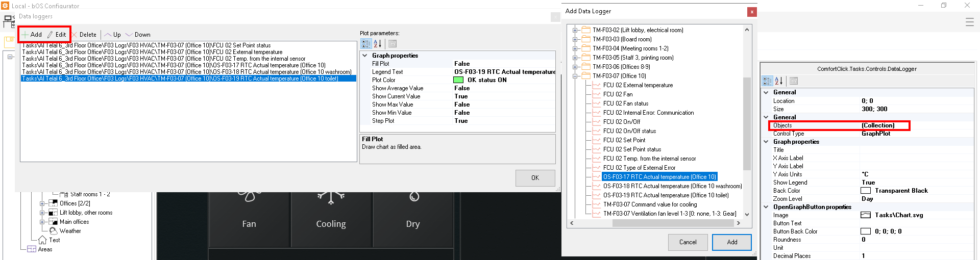
Task: Collapse TM-F03-07 (Office 10) folder
Action: tap(575, 76)
